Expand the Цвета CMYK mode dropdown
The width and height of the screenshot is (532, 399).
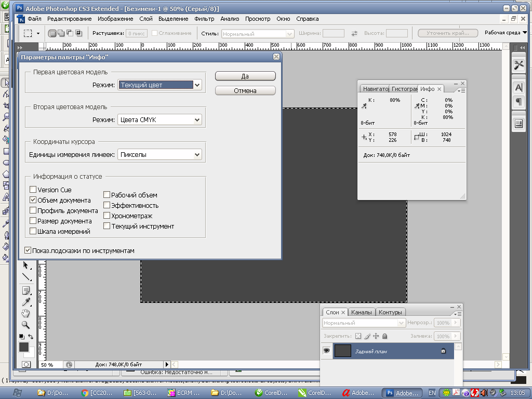click(x=159, y=120)
